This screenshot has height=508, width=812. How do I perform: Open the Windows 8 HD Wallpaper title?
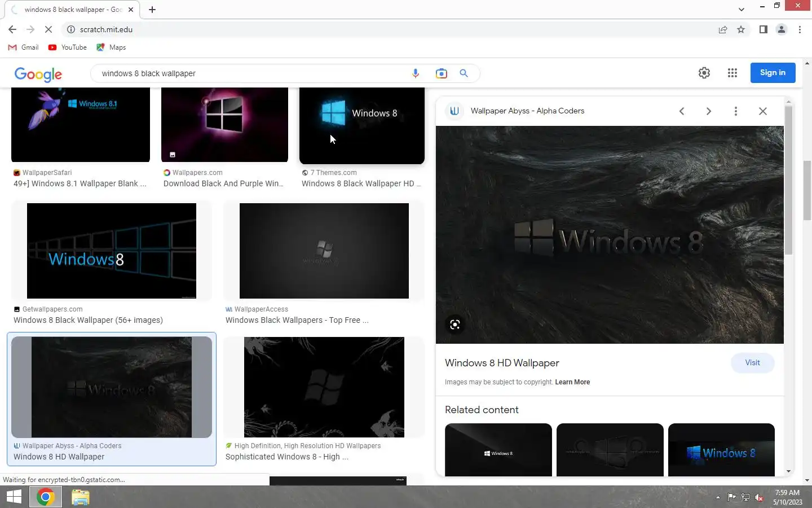coord(502,363)
